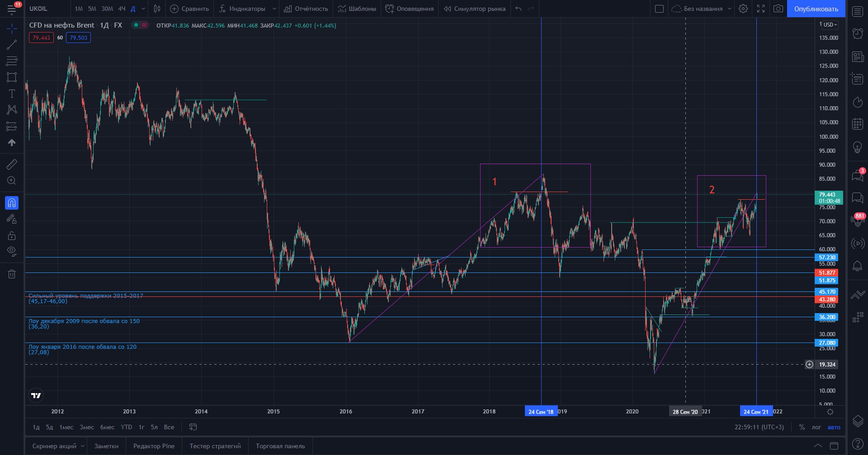Expand the timeframe interval dropdown arrow
The image size is (868, 455).
click(143, 9)
